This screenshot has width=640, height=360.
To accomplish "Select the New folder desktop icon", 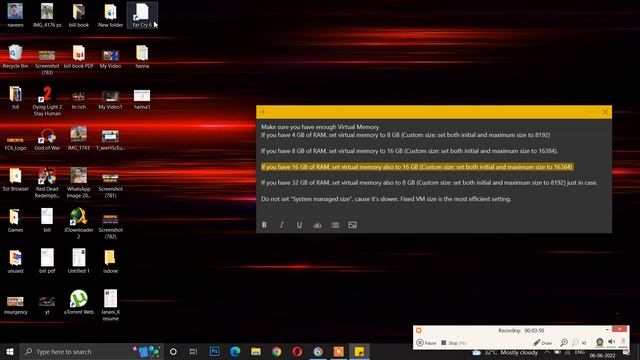I will (110, 16).
